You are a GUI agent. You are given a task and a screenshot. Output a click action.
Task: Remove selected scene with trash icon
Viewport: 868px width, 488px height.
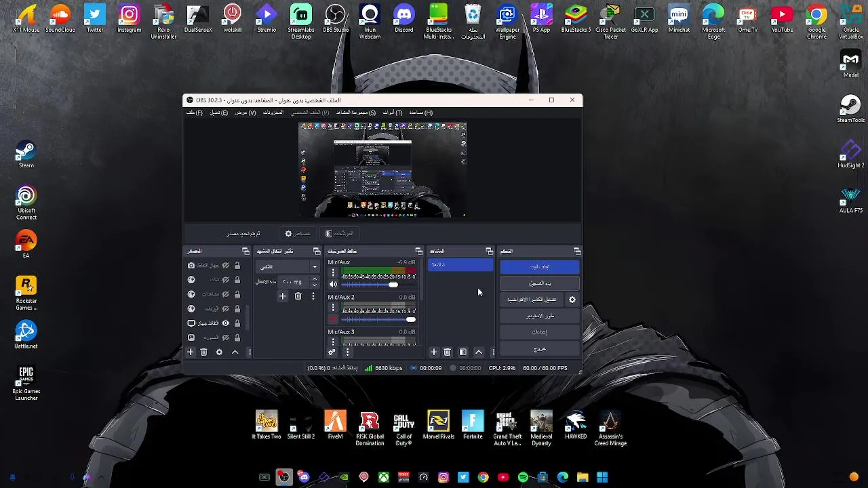[448, 352]
